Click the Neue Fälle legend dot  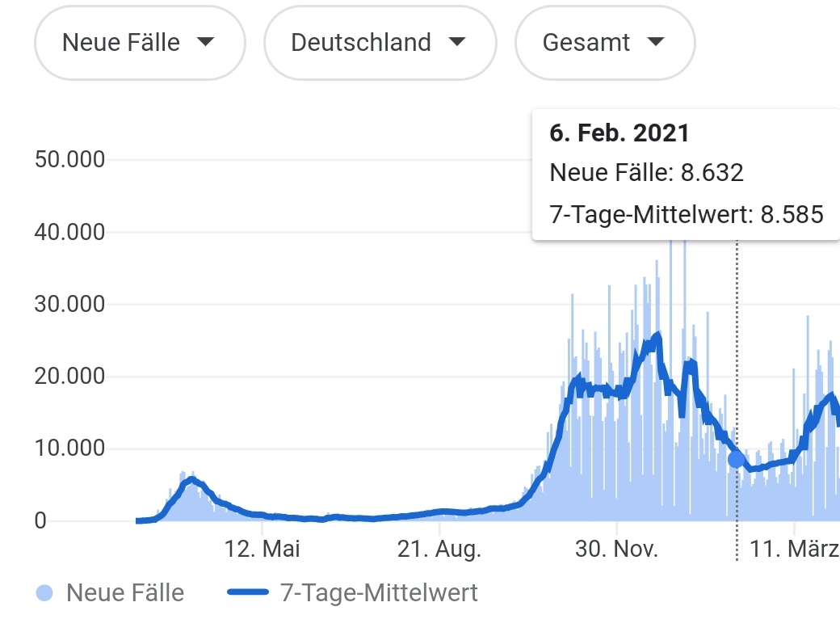[x=45, y=593]
